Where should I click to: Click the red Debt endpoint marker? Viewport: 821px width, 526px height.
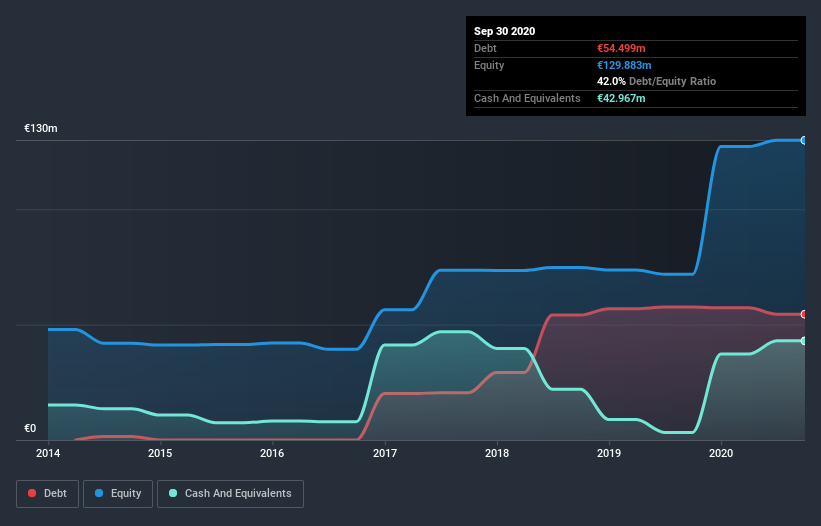tap(804, 315)
